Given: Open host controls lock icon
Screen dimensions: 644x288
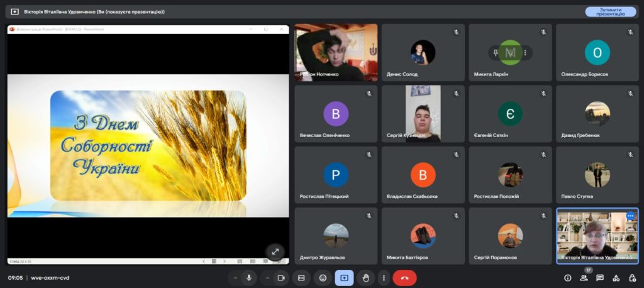Looking at the screenshot, I should [631, 277].
